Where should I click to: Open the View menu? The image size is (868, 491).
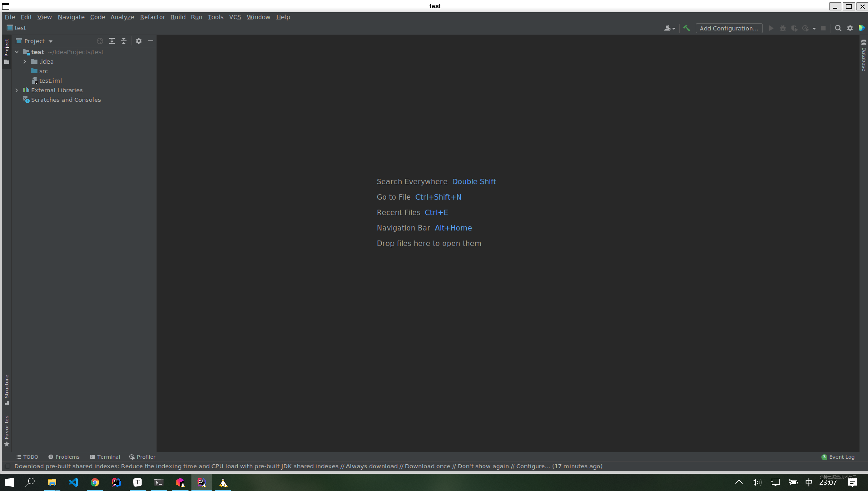(45, 17)
